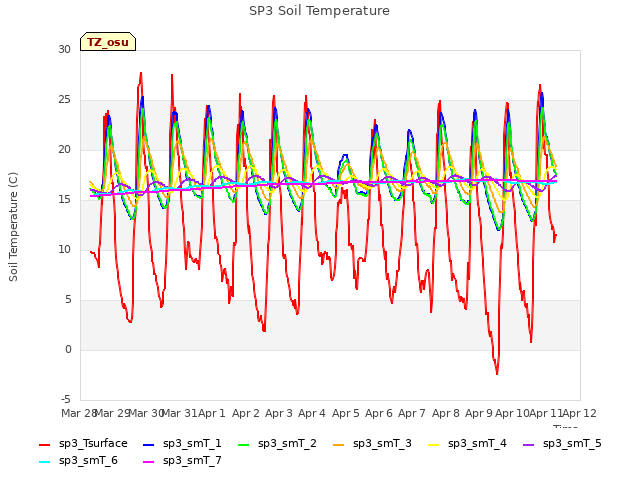Viewport: 640px width, 480px height.
Task: Click the 25 y-axis tick label
Action: (x=64, y=100)
